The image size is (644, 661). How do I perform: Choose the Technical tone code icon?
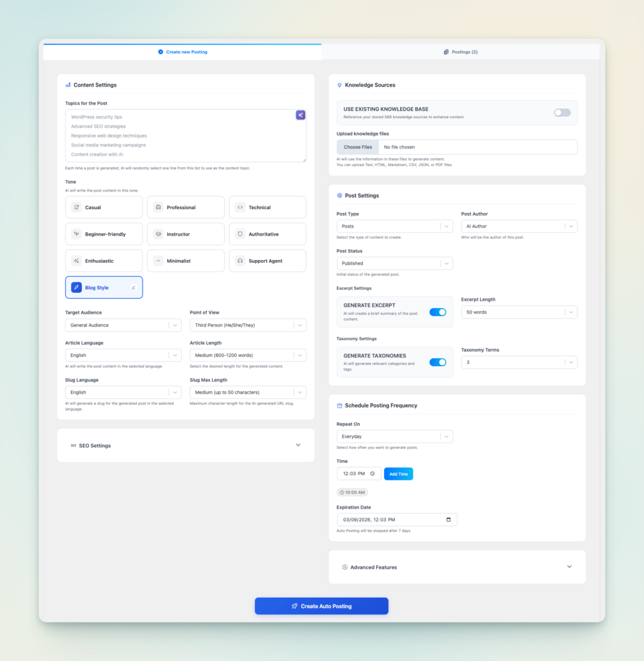[240, 207]
